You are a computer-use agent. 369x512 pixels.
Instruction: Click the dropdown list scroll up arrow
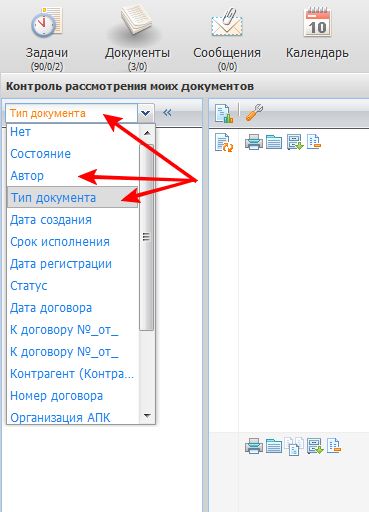pos(147,133)
